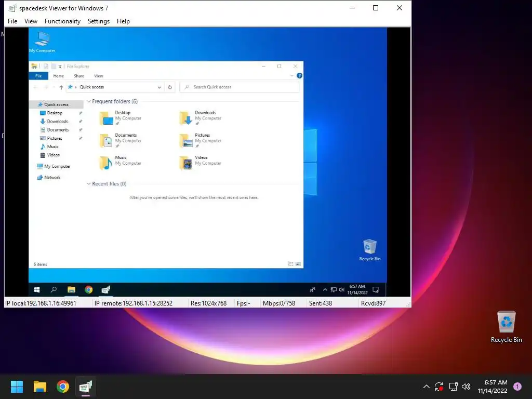Click the quick access toolbar dropdown arrow
The width and height of the screenshot is (532, 399).
60,66
